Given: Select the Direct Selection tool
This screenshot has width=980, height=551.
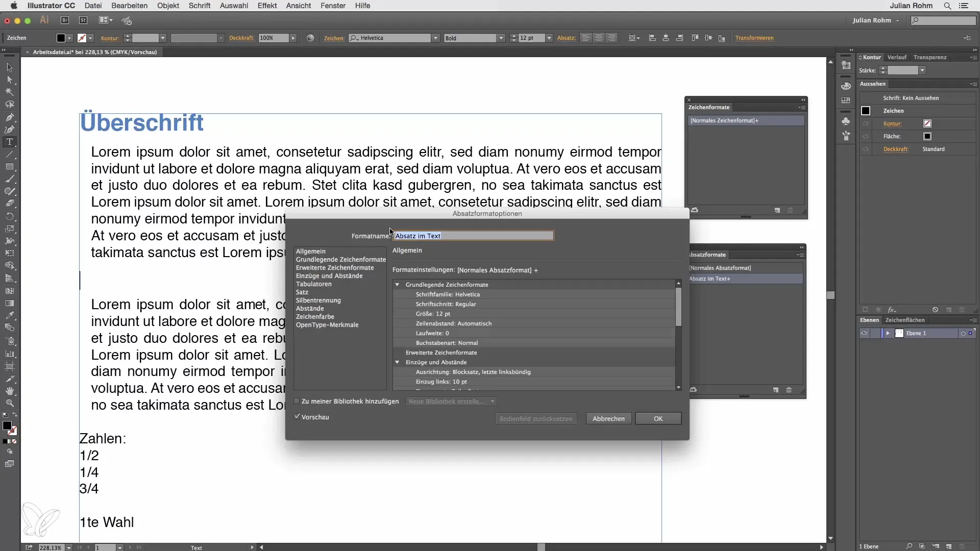Looking at the screenshot, I should 10,80.
